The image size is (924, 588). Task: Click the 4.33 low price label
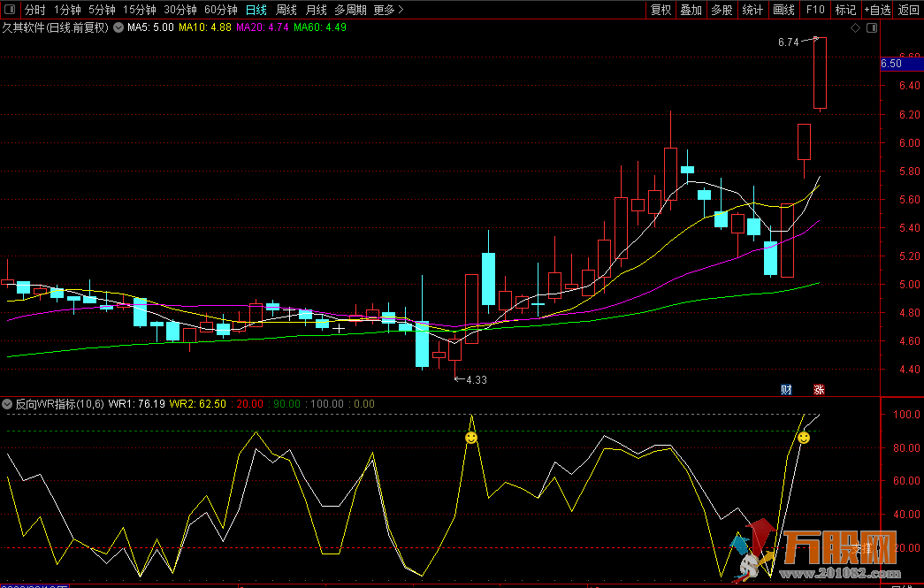477,380
